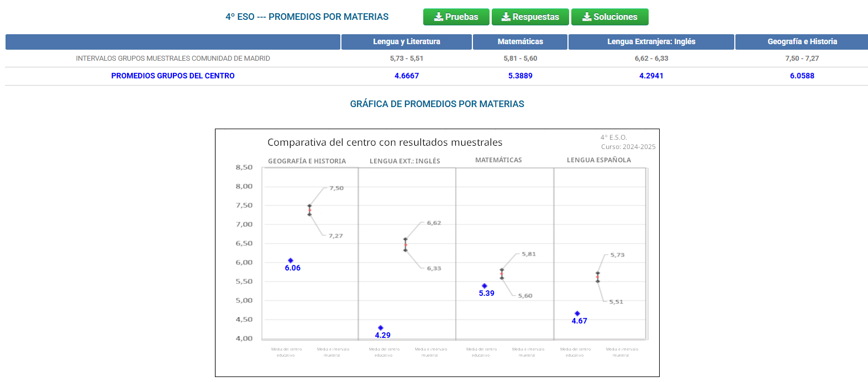Select the Lengua y Literatura column header

point(407,42)
